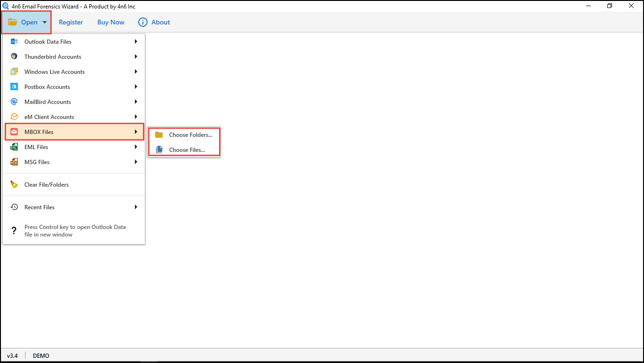Image resolution: width=644 pixels, height=363 pixels.
Task: Expand the EML Files submenu arrow
Action: (136, 147)
